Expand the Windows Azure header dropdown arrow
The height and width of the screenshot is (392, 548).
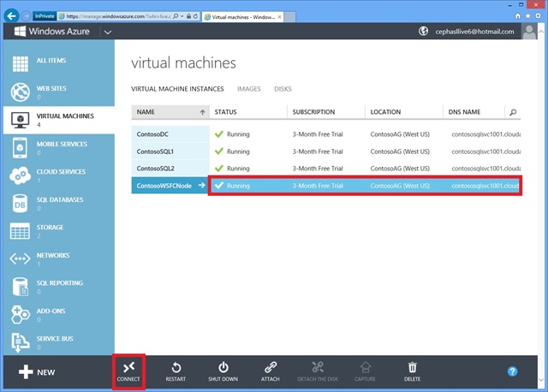107,32
